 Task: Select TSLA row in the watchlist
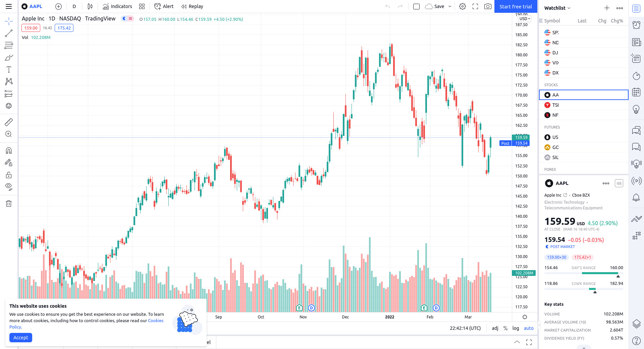coord(583,105)
